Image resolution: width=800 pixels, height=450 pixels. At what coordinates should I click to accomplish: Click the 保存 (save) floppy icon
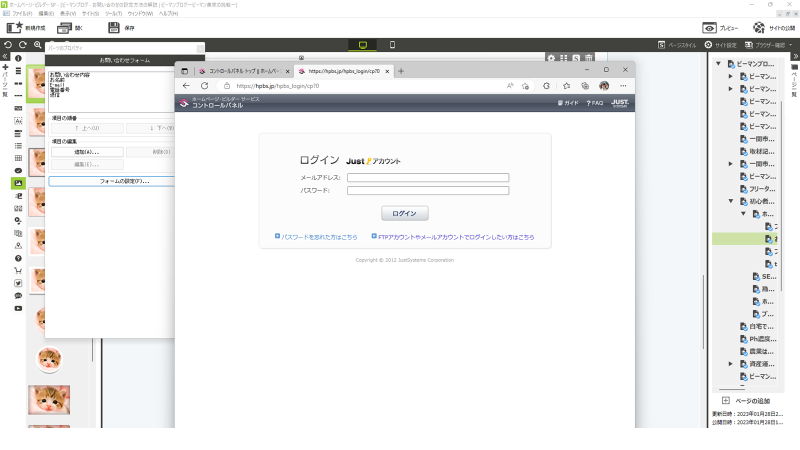[x=114, y=28]
